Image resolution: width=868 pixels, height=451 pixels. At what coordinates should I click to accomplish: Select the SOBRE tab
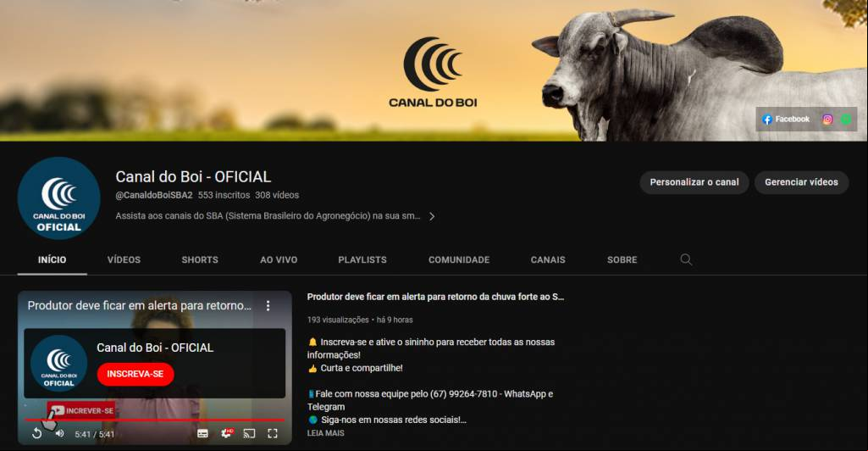pos(622,260)
